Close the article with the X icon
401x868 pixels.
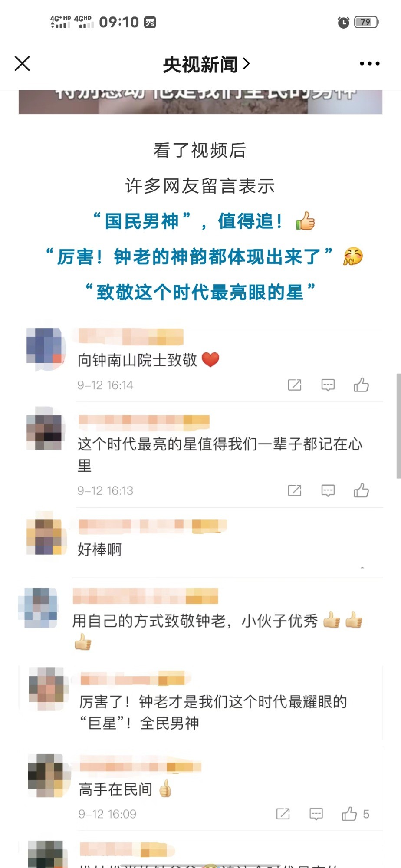(22, 63)
